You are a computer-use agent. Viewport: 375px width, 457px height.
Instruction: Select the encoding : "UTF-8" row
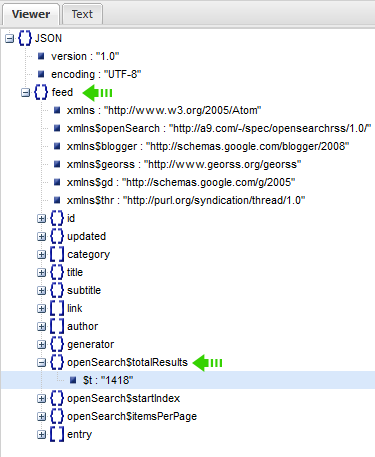click(x=96, y=74)
